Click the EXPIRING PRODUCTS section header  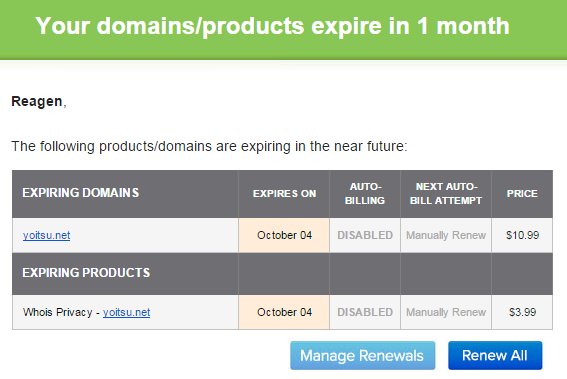(x=86, y=273)
